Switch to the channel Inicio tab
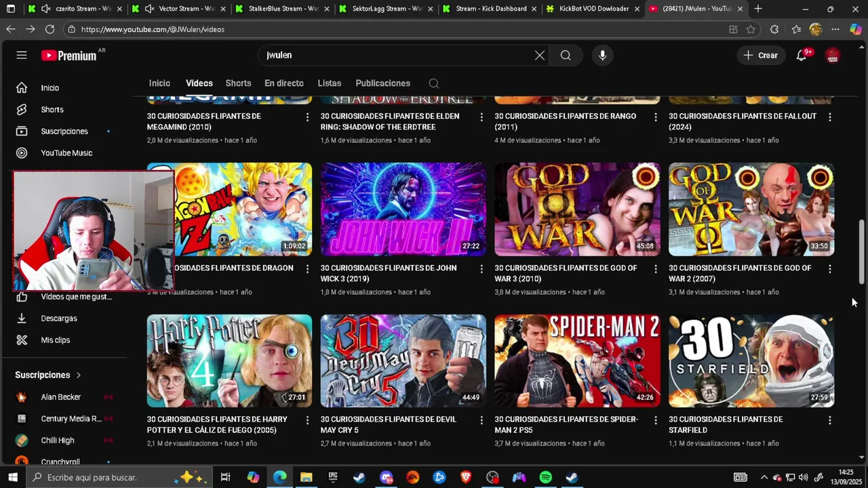The height and width of the screenshot is (488, 868). pyautogui.click(x=159, y=83)
